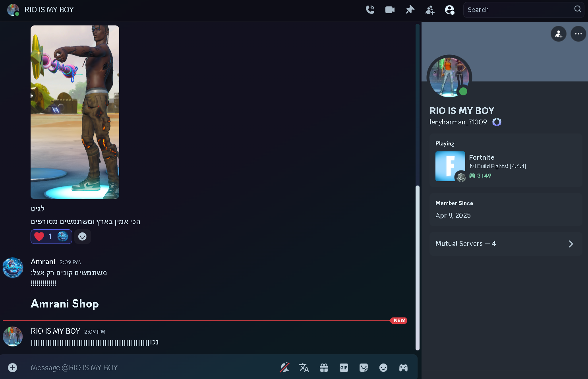Click the plus attachment button

[13, 367]
